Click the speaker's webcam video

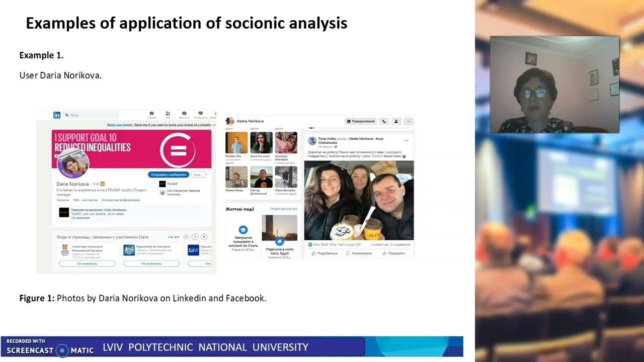point(554,84)
